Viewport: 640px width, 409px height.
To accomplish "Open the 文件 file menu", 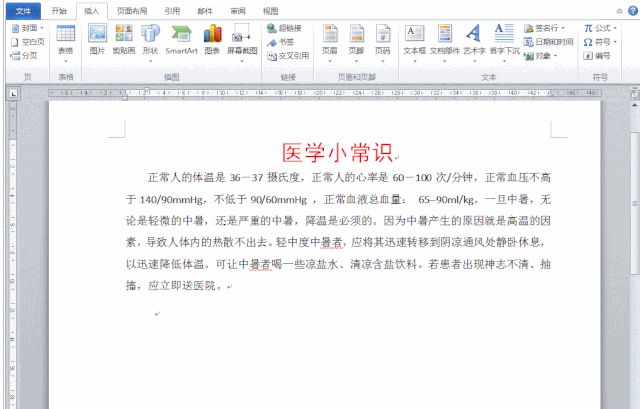I will 21,11.
